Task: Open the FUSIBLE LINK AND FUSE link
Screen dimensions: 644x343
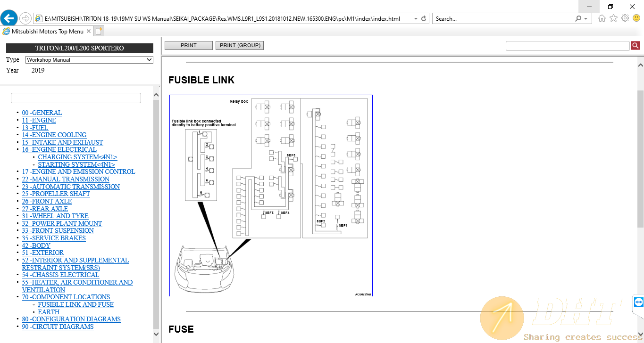Action: [x=76, y=304]
